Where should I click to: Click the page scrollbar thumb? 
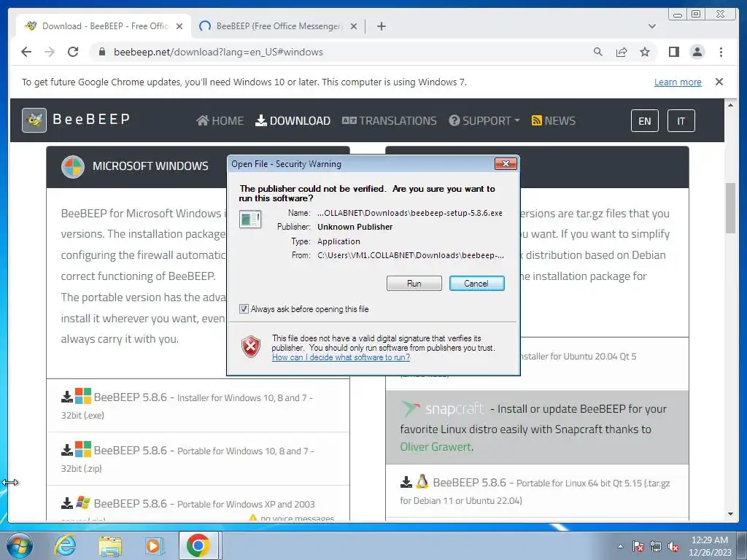730,208
